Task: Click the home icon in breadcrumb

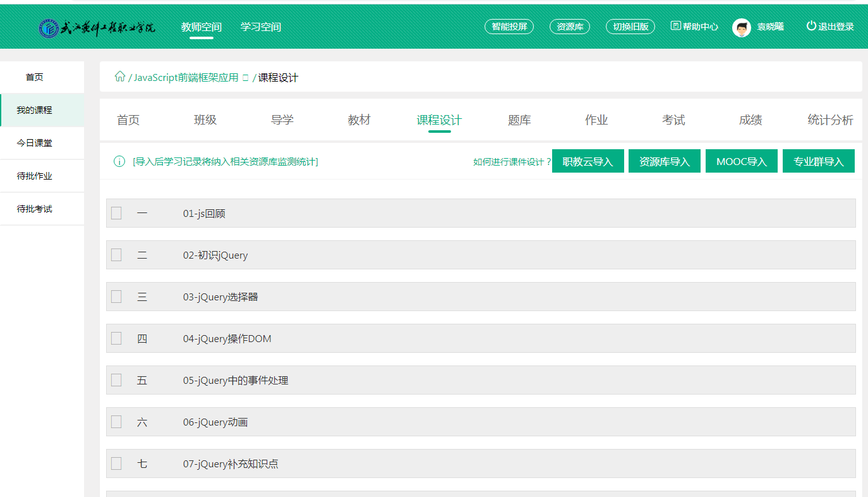Action: click(x=119, y=77)
